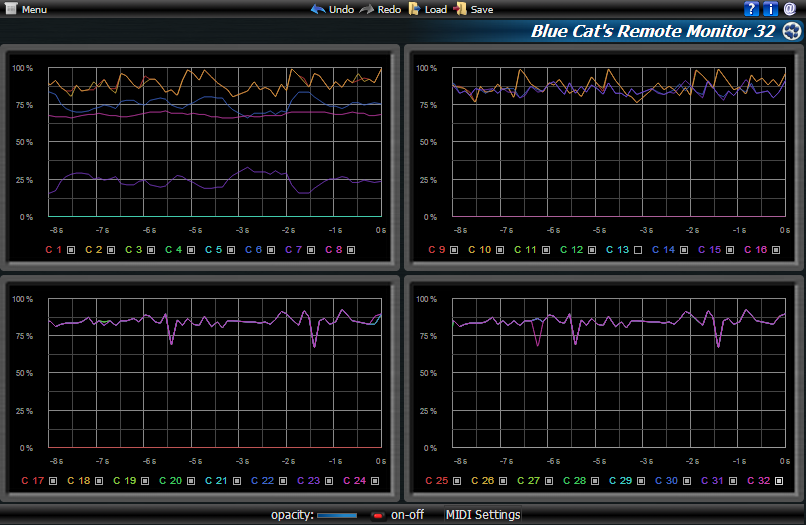Click the Load preset icon
Screen dimensions: 806x525
[414, 9]
